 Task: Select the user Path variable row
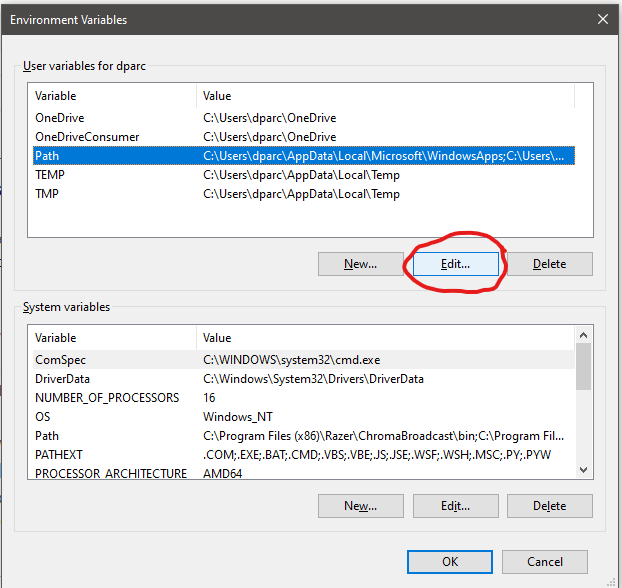[47, 156]
